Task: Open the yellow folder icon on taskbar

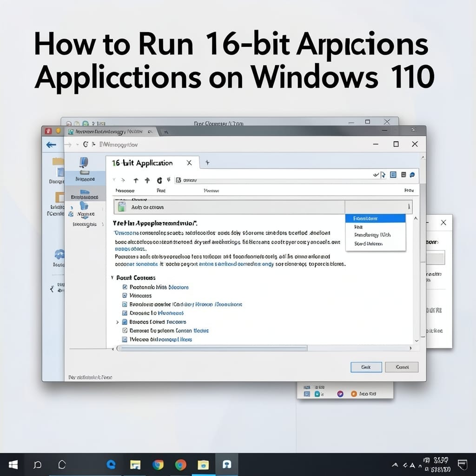Action: coord(203,465)
